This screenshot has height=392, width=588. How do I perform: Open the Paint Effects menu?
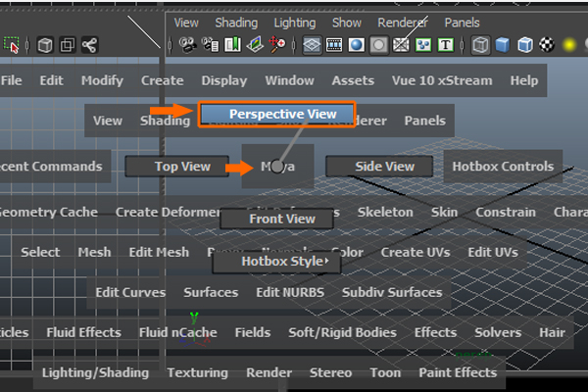pos(458,372)
